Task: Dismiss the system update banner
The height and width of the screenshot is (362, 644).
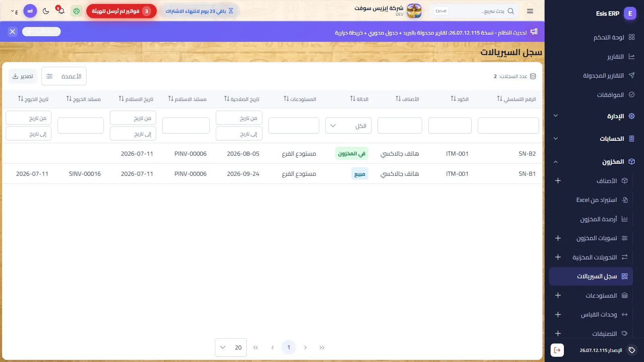Action: click(x=12, y=31)
